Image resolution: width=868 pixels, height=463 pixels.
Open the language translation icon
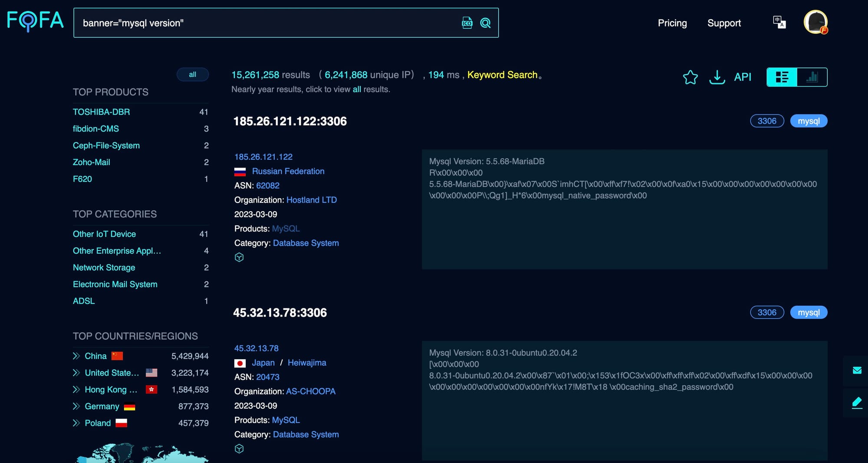coord(779,22)
